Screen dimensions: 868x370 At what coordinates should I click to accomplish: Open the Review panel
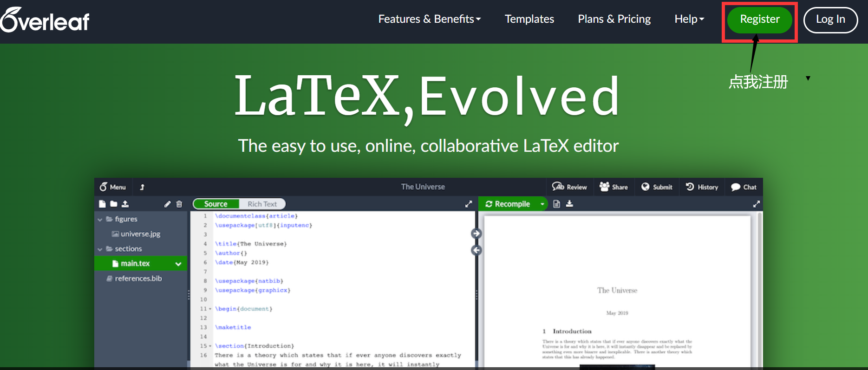569,187
